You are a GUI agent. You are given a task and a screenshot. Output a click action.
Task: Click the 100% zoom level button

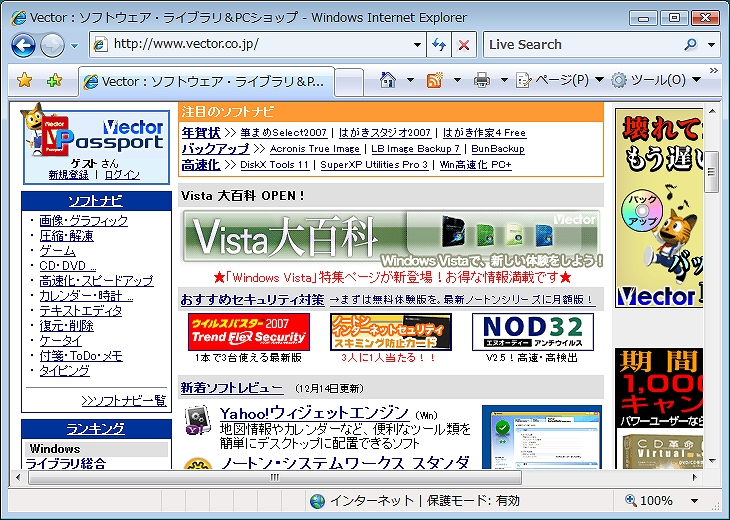(x=649, y=501)
